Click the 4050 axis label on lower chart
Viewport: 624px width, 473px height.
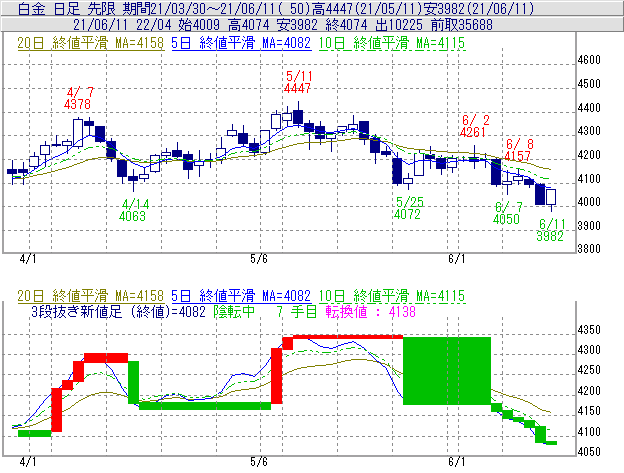(x=589, y=452)
